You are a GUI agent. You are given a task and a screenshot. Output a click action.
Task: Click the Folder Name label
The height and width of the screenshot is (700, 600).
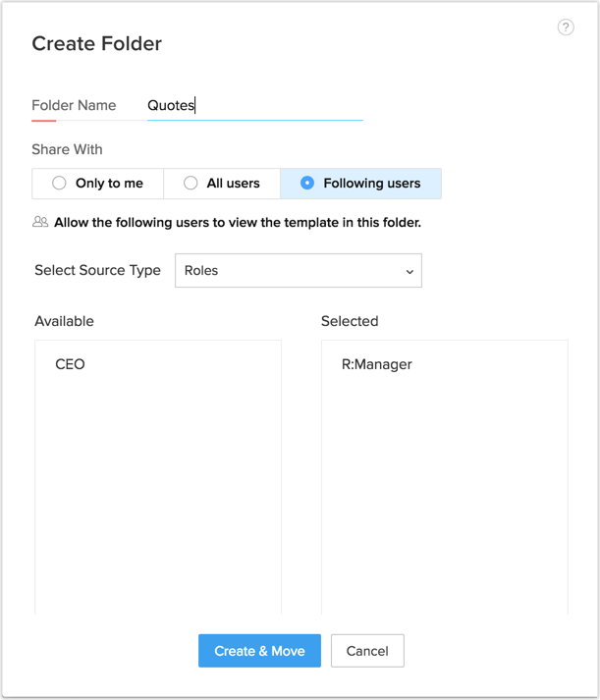[x=74, y=106]
